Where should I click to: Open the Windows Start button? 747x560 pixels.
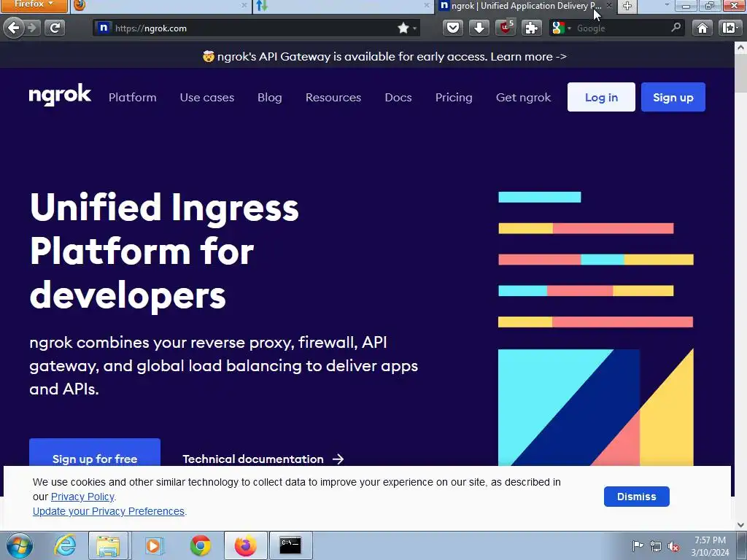18,545
